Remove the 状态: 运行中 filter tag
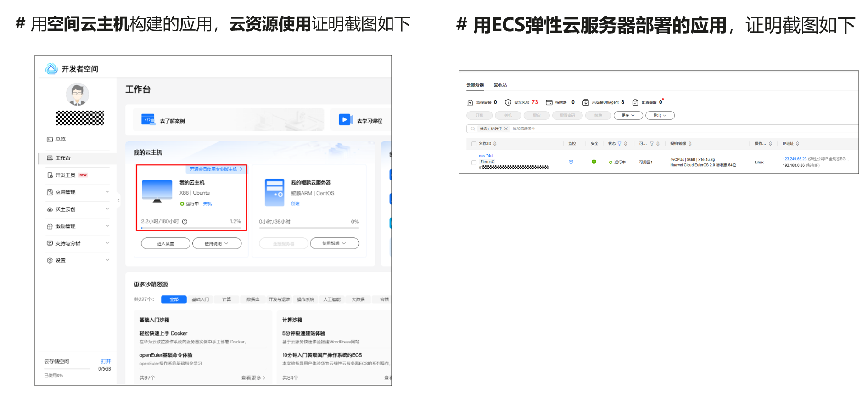Screen dimensions: 868x410 [506, 129]
